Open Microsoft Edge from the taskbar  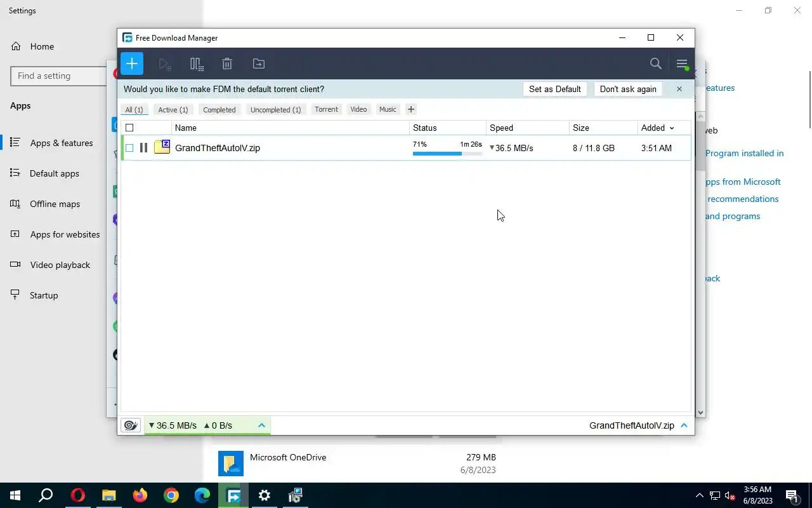click(202, 495)
